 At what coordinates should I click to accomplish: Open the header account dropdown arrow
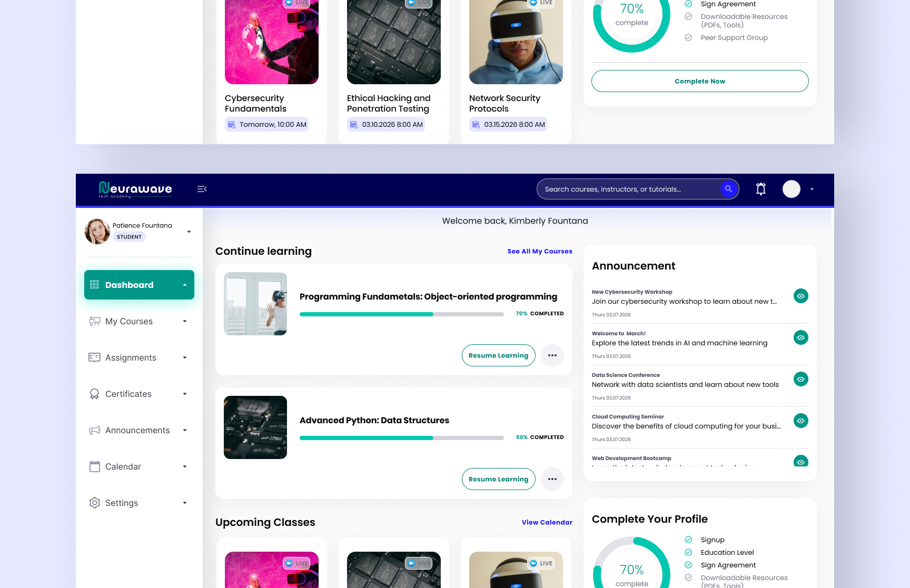coord(812,189)
